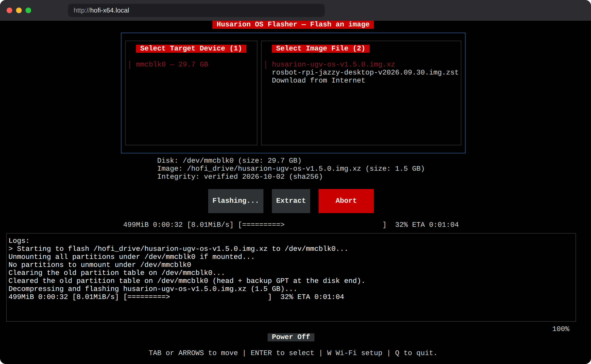Choose Download from Internet option

pyautogui.click(x=318, y=80)
